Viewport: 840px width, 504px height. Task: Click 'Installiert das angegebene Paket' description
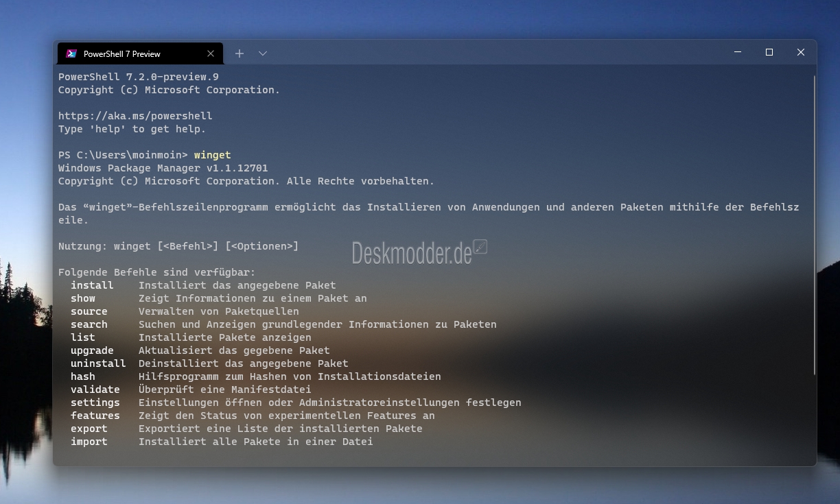pos(237,285)
